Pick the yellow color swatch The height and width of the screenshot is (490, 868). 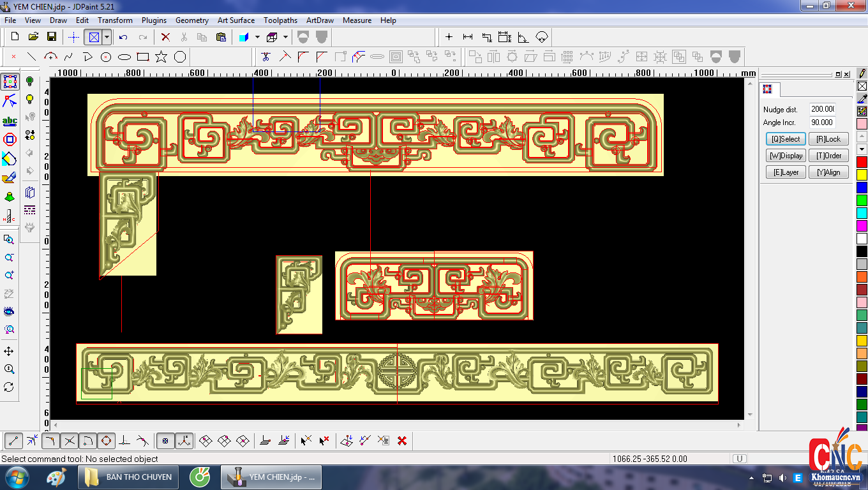click(862, 174)
